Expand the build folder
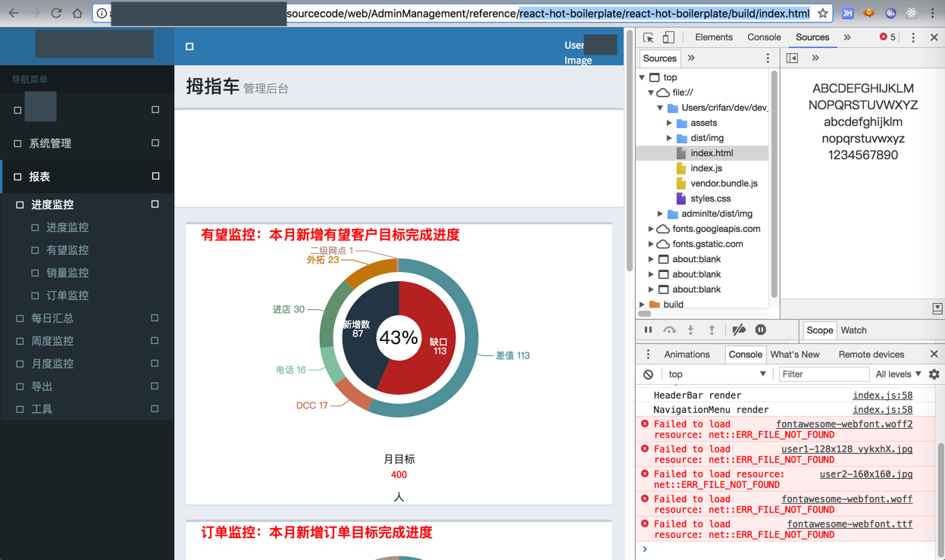Viewport: 945px width, 560px height. point(642,305)
